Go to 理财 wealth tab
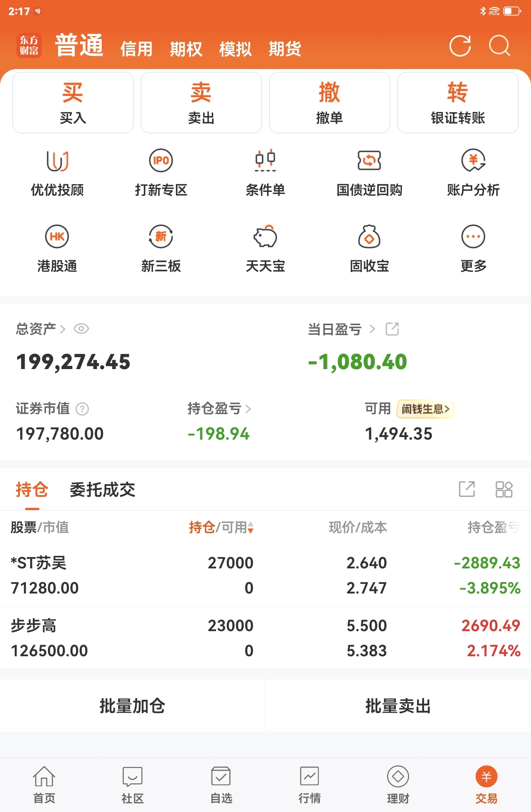The image size is (531, 812). pyautogui.click(x=398, y=785)
